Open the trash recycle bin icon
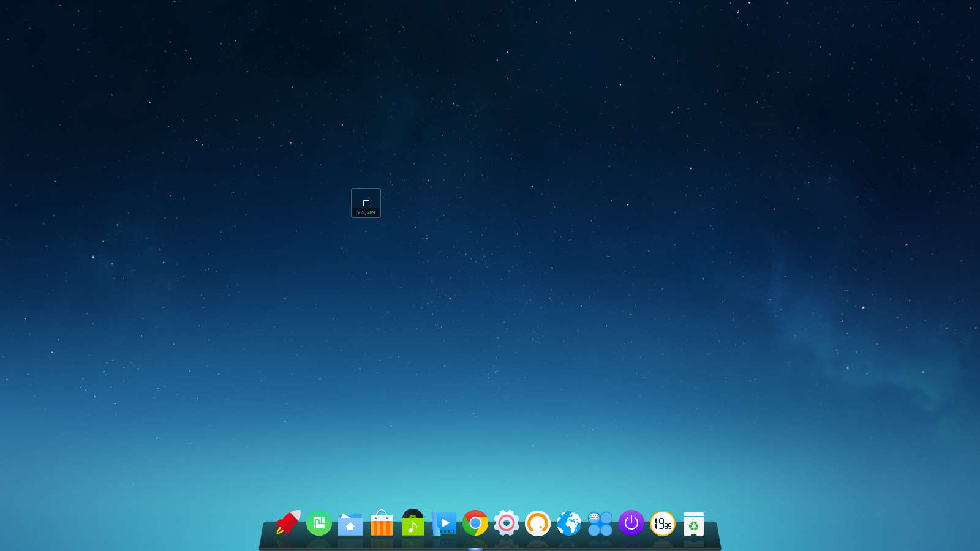 click(694, 524)
